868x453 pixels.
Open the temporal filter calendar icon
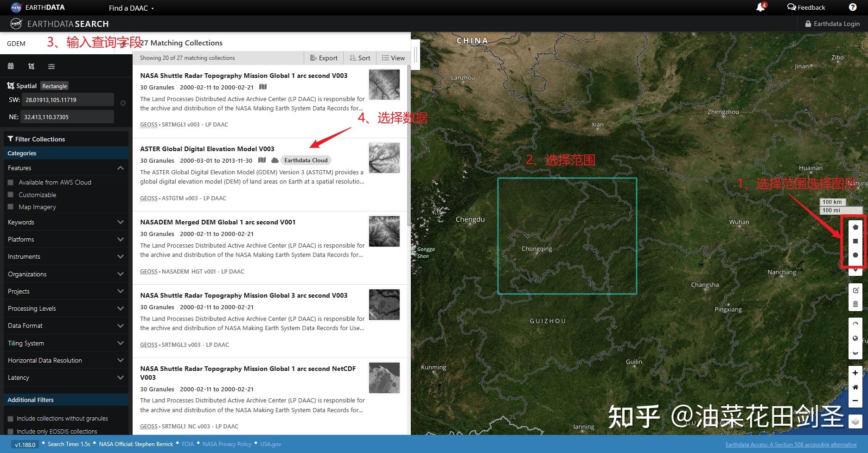tap(11, 66)
